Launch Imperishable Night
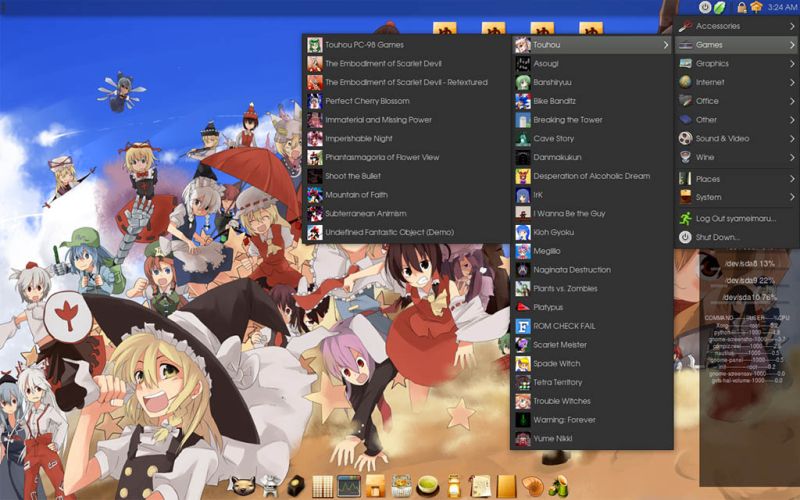 coord(406,139)
